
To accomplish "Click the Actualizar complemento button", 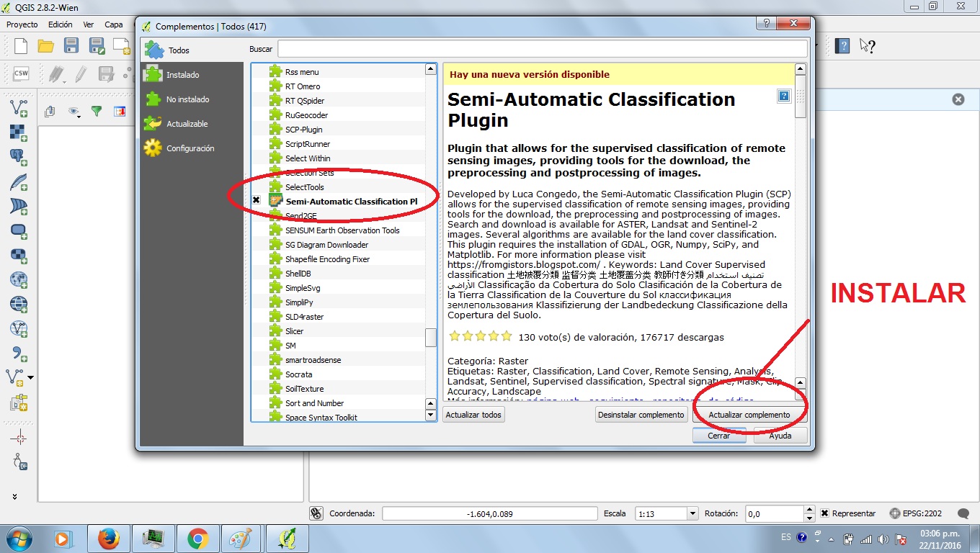I will pos(749,415).
